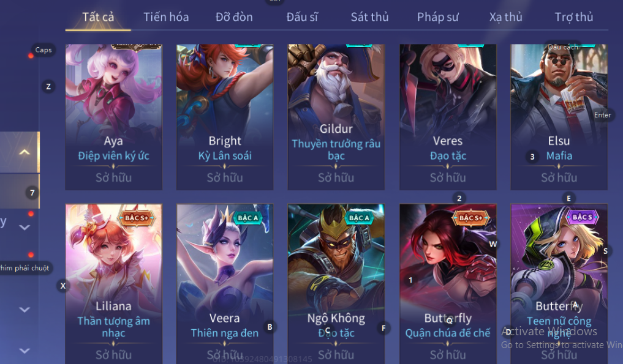
Task: Open the Xạ thủ tab
Action: pos(506,17)
